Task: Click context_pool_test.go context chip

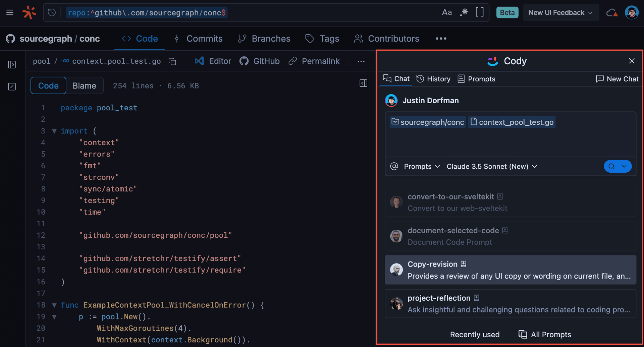Action: [x=512, y=122]
